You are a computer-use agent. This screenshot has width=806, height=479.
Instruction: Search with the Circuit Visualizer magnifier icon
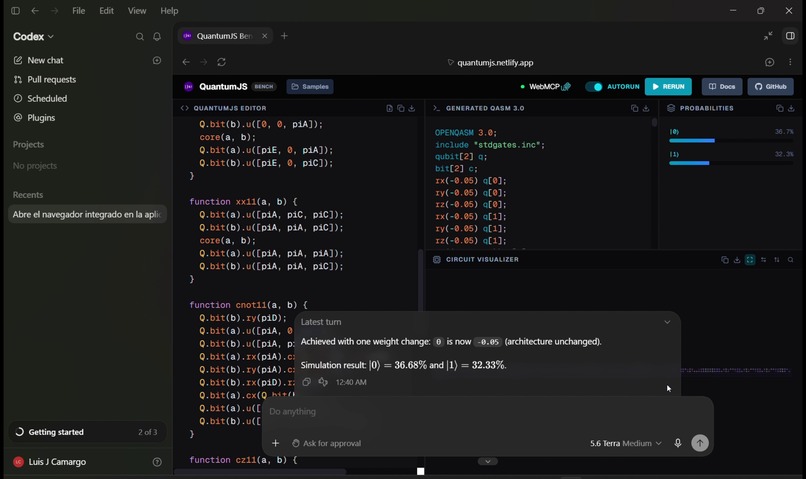791,260
